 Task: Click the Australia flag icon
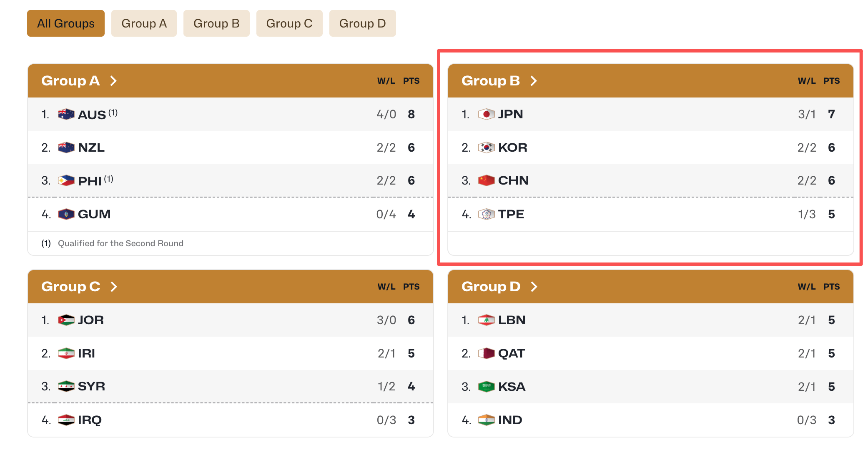click(66, 114)
